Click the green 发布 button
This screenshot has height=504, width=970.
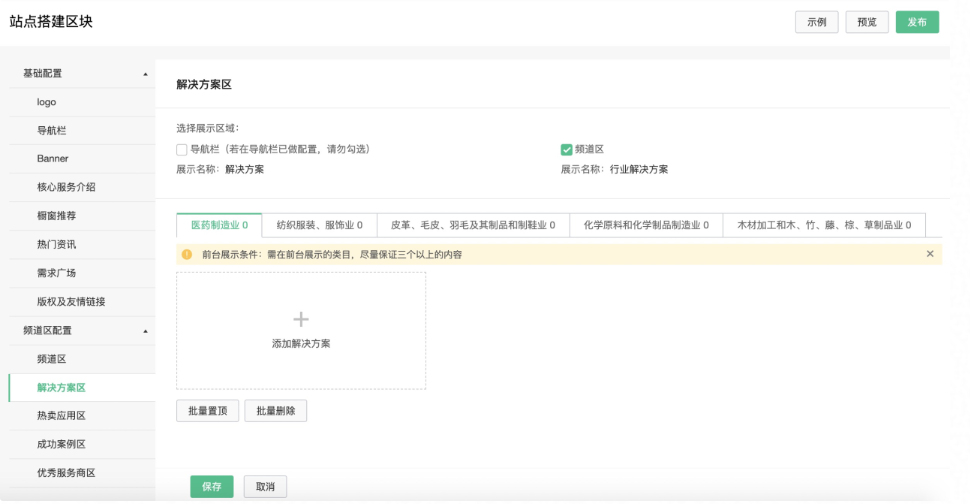click(917, 22)
